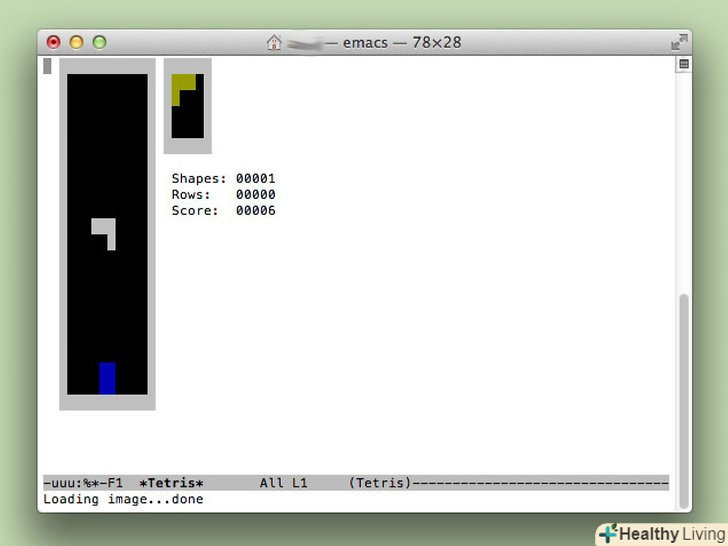This screenshot has width=728, height=546.
Task: Click the green zoom window button
Action: click(x=99, y=42)
